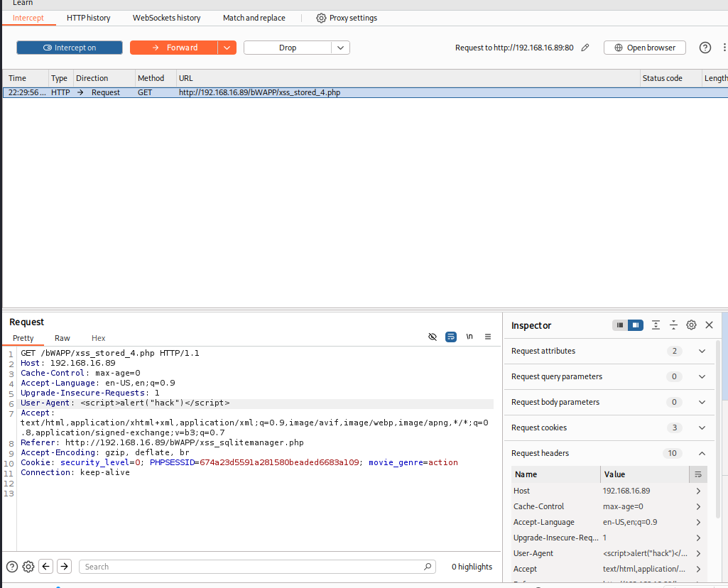728x588 pixels.
Task: Click the request Search input field
Action: (x=257, y=567)
